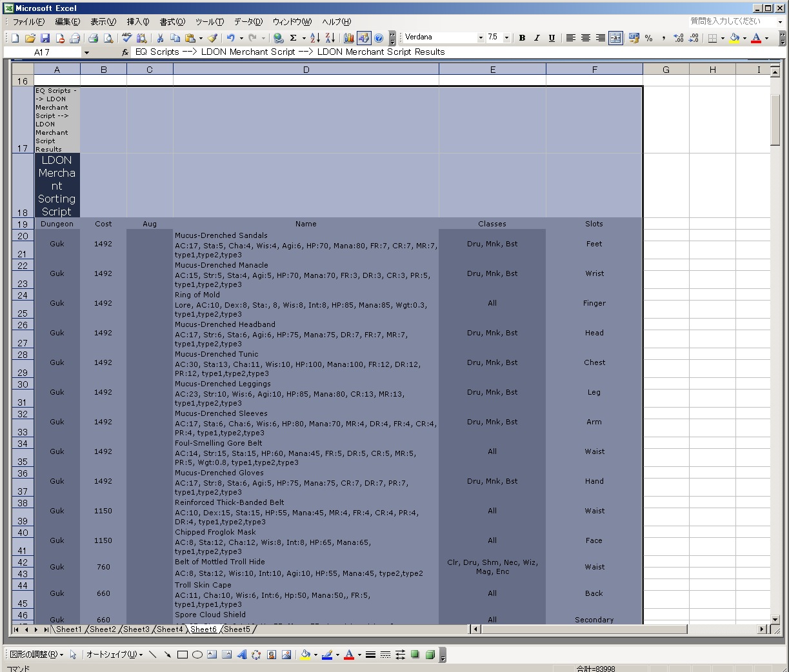Open the オートシェイプ(U) button menu
Viewport: 789px width, 672px height.
114,655
